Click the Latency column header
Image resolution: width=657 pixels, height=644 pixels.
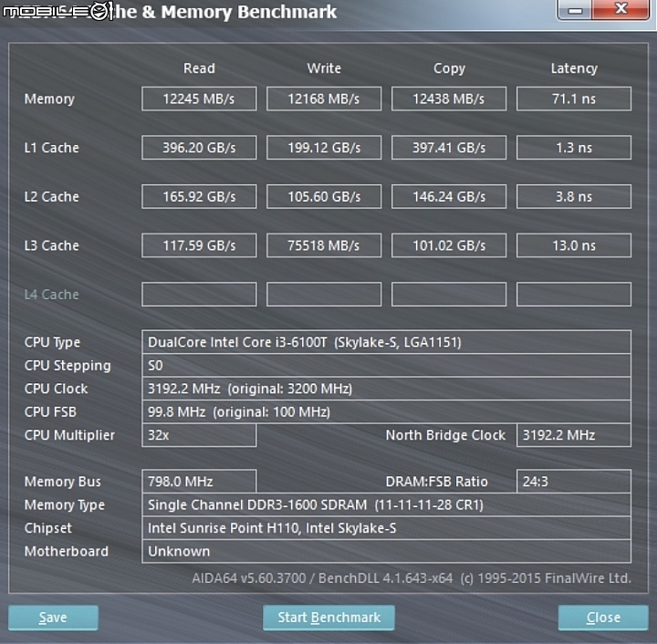pos(574,69)
